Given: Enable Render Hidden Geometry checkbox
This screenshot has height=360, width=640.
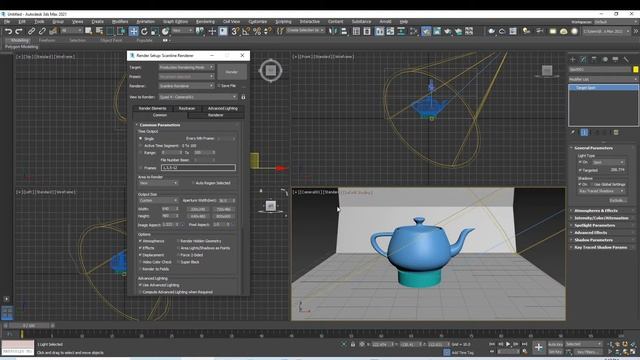Looking at the screenshot, I should click(x=178, y=241).
